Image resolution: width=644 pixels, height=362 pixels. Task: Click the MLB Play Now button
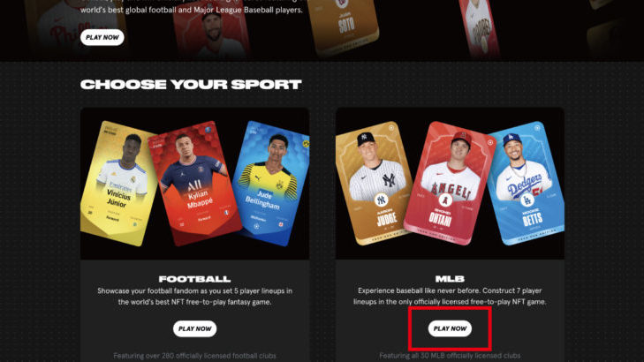click(x=450, y=328)
